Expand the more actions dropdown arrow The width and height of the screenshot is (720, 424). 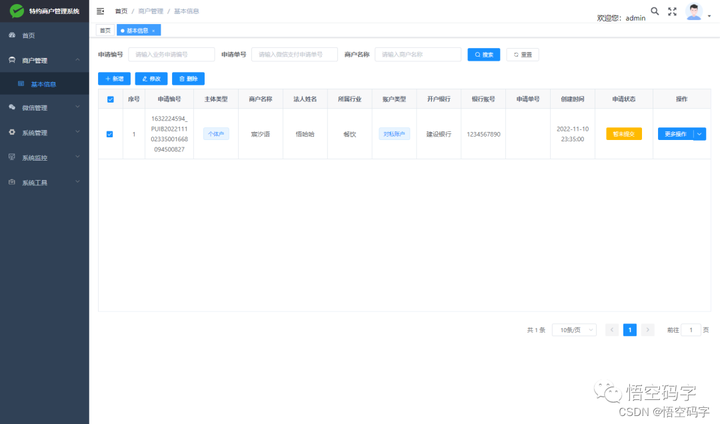(699, 134)
